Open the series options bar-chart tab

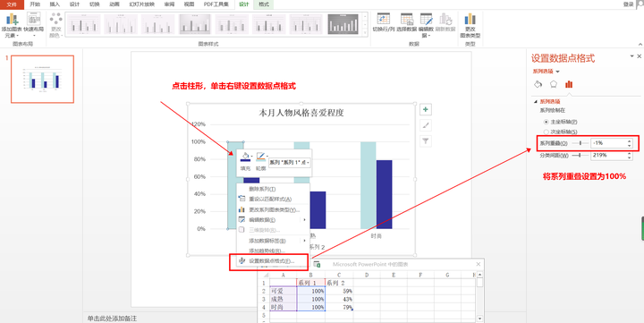click(569, 84)
